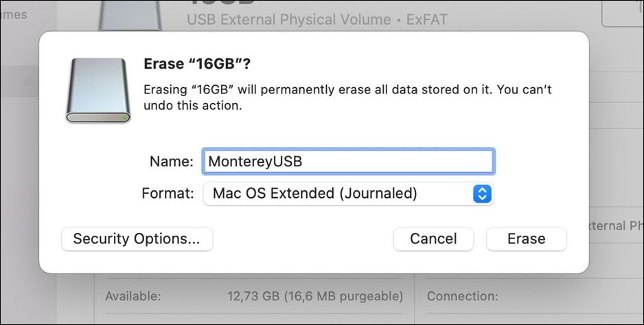644x325 pixels.
Task: Confirm with the Erase button
Action: tap(526, 239)
